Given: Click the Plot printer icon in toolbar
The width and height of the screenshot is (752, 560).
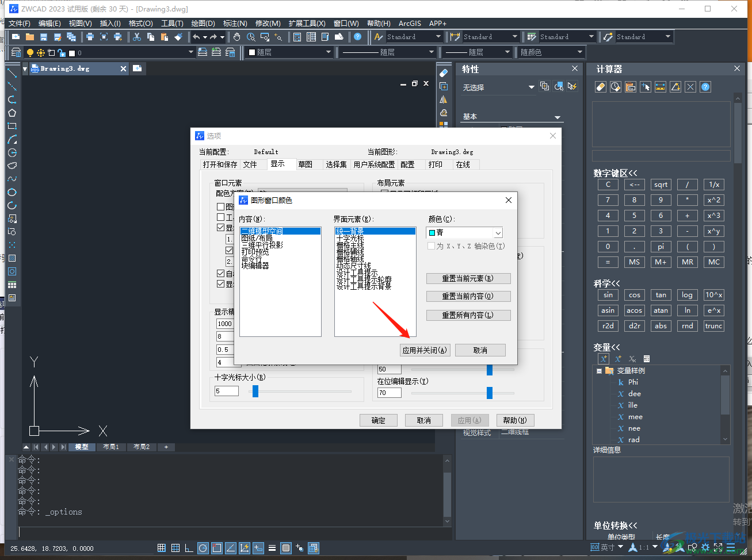Looking at the screenshot, I should click(x=90, y=37).
